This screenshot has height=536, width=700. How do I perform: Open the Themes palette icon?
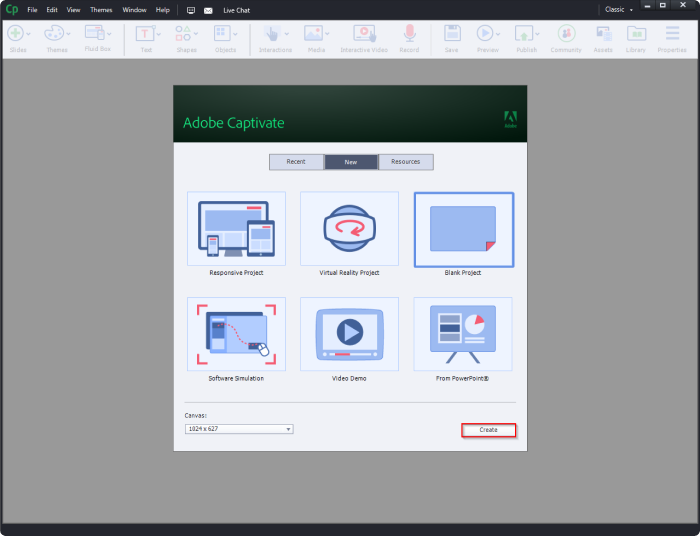coord(54,33)
